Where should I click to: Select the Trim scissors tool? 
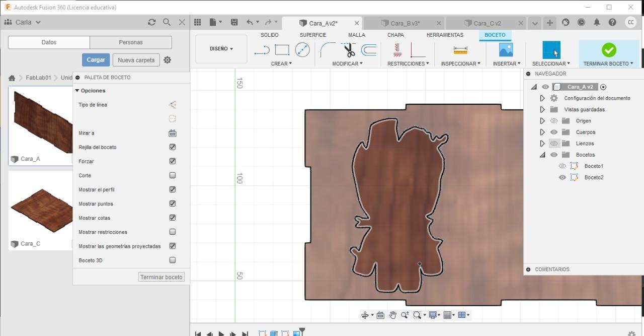click(349, 50)
